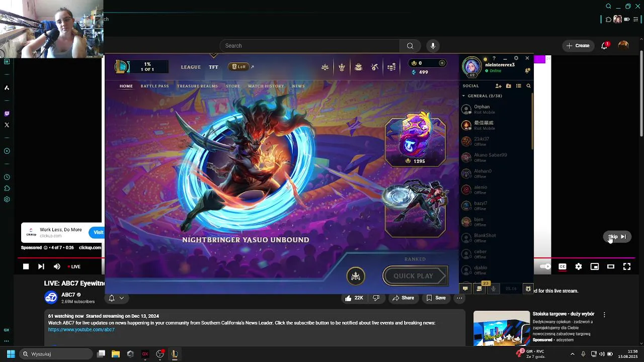
Task: Open MATCH HISTORY tab
Action: (266, 86)
